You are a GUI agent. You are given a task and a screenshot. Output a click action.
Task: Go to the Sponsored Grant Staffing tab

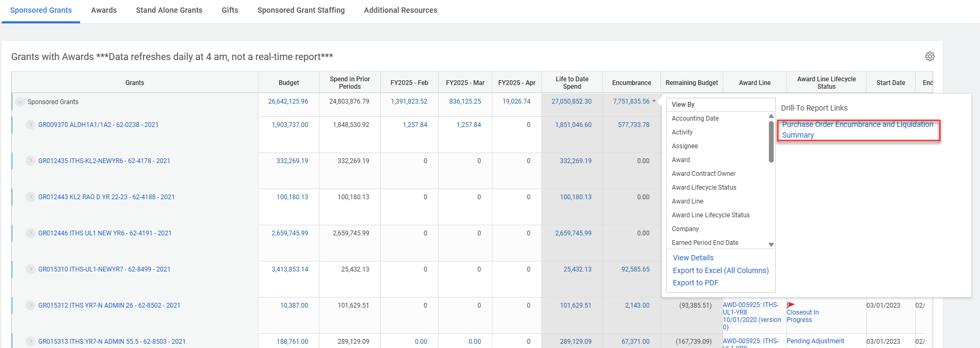click(x=301, y=10)
